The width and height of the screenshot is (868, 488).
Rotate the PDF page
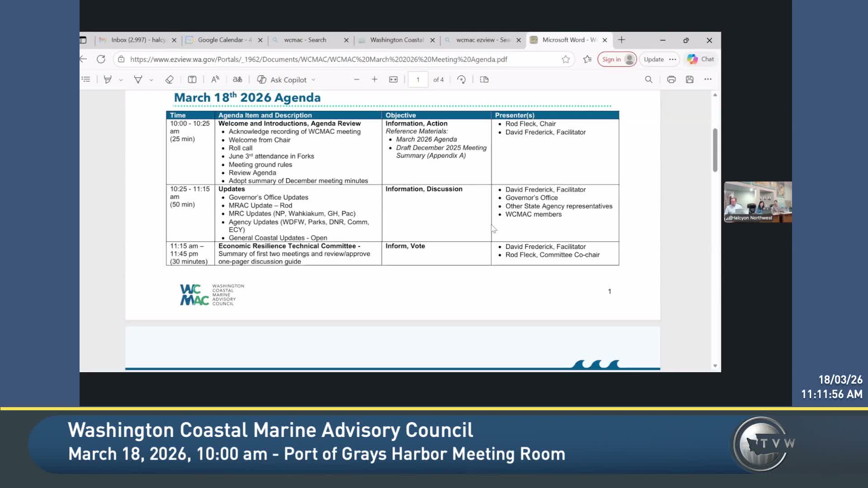(x=462, y=79)
